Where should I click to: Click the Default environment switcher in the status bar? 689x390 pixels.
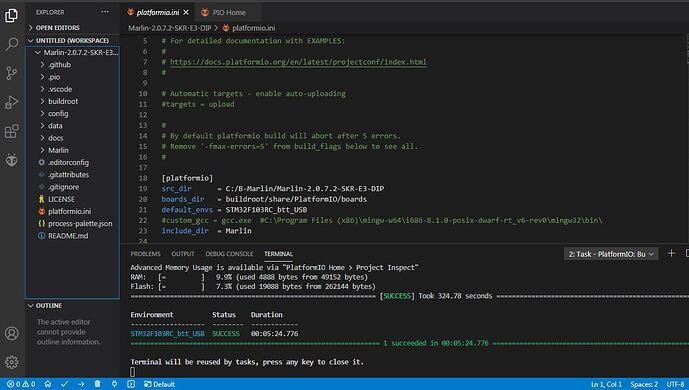pyautogui.click(x=159, y=384)
